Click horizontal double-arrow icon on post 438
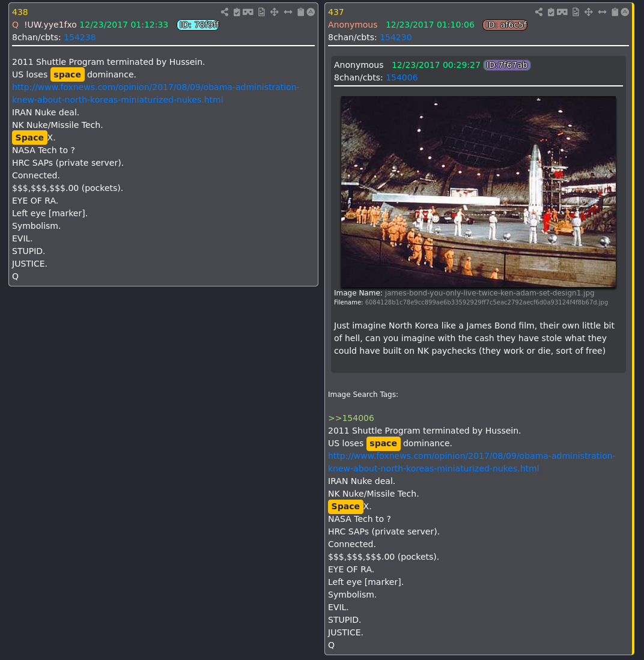Screen dimensions: 644x660 click(288, 12)
